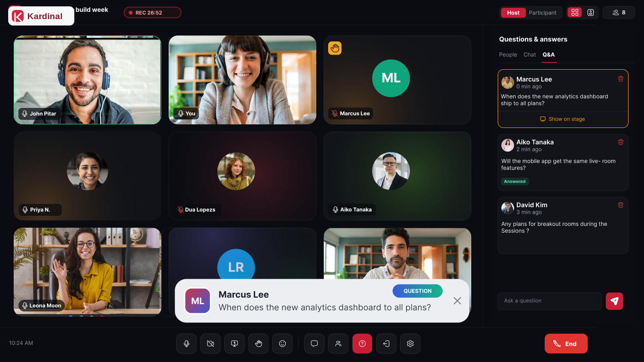Turn on camera in bottom toolbar
The height and width of the screenshot is (362, 644).
pyautogui.click(x=211, y=344)
